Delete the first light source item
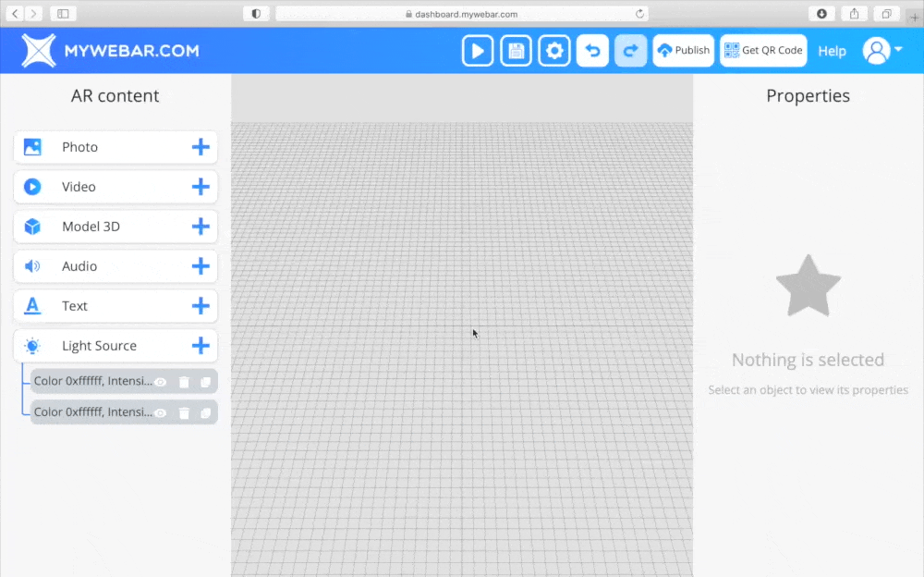 [x=184, y=382]
